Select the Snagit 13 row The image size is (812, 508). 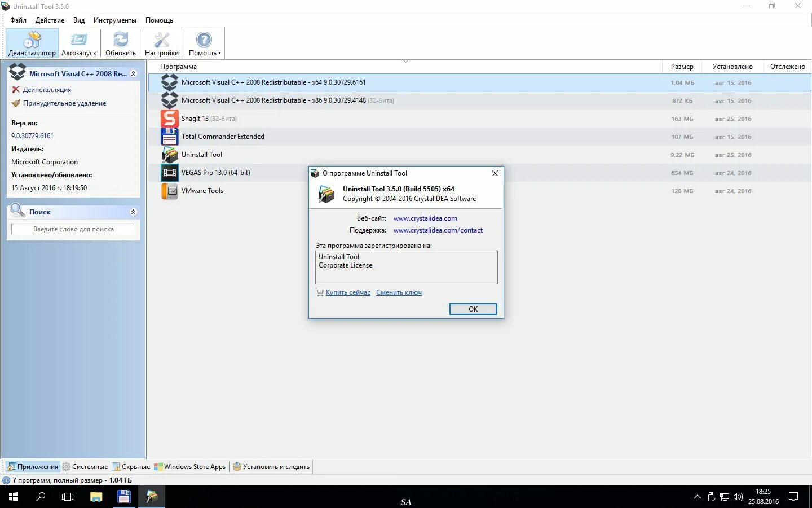[x=480, y=119]
